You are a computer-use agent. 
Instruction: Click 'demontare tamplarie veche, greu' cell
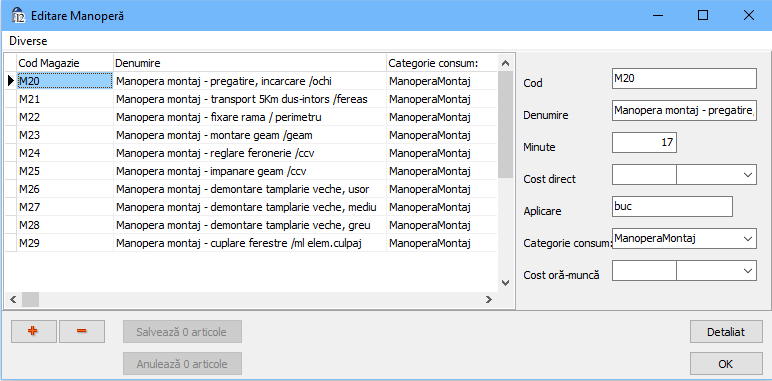pos(250,225)
